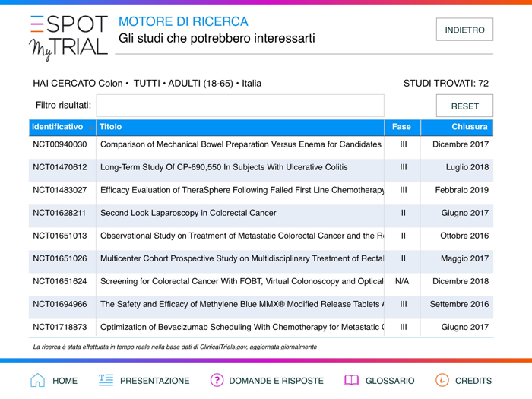
Task: Select study NCT00940030
Action: 60,144
